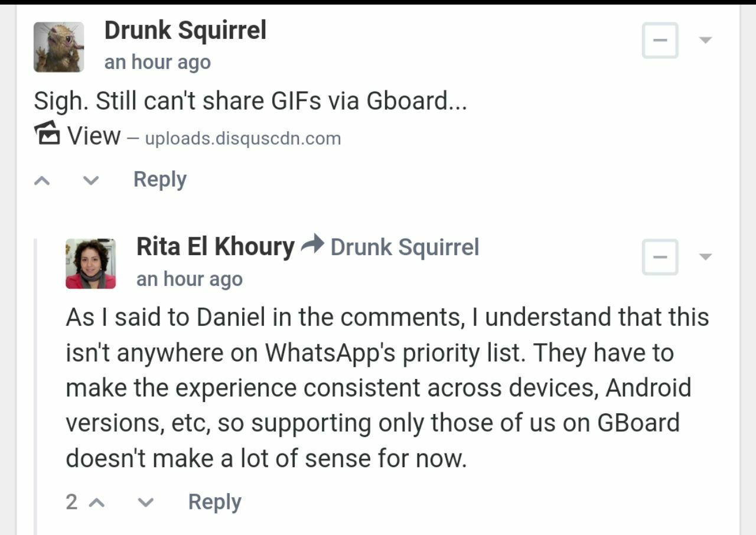Click Drunk Squirrel's avatar picture

pos(58,47)
